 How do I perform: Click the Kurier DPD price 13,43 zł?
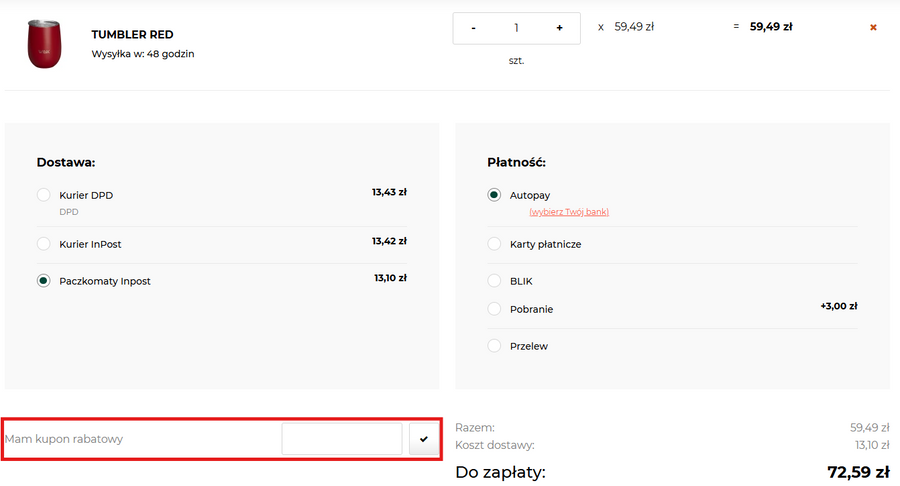(x=389, y=192)
